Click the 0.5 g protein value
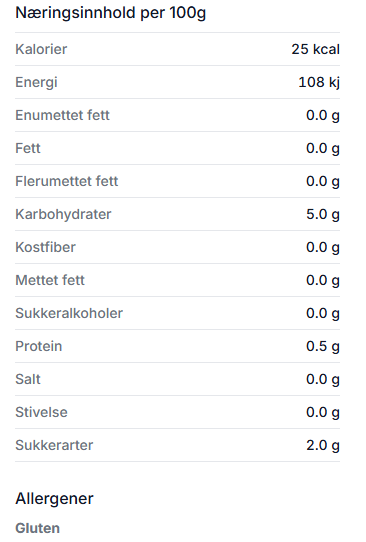The height and width of the screenshot is (542, 366). pos(323,346)
